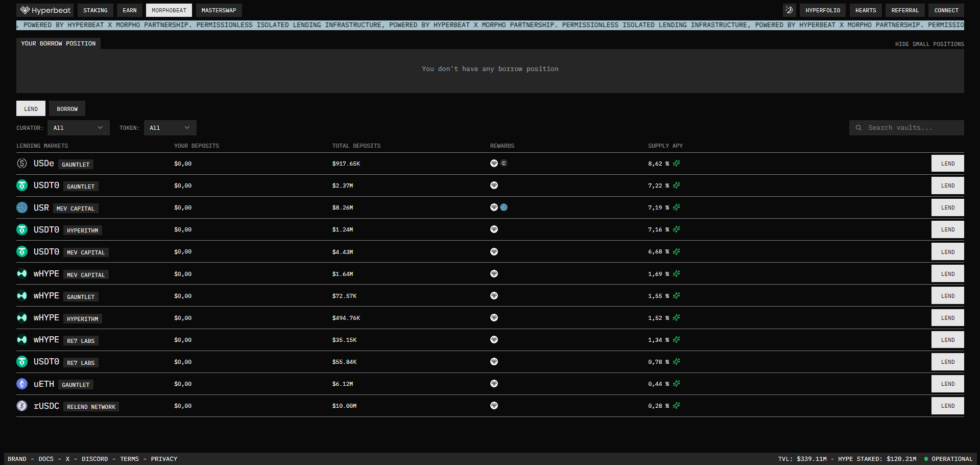Click the Hyperbeat logo
Screen dimensions: 980x465
(45, 10)
